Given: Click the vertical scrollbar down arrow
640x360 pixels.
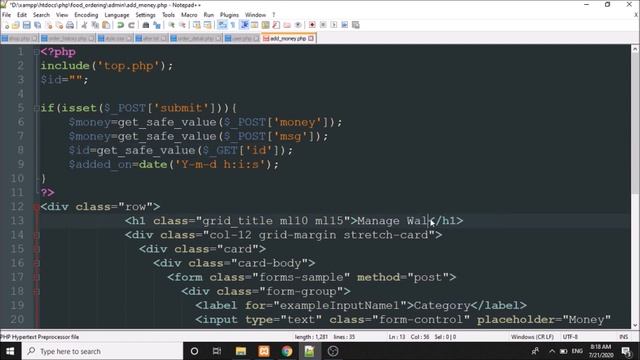Looking at the screenshot, I should 635,325.
